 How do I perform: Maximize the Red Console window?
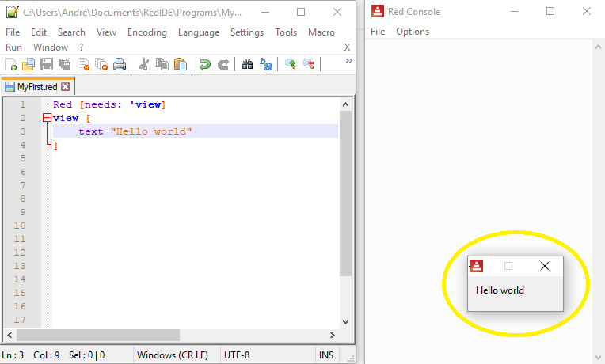(550, 12)
